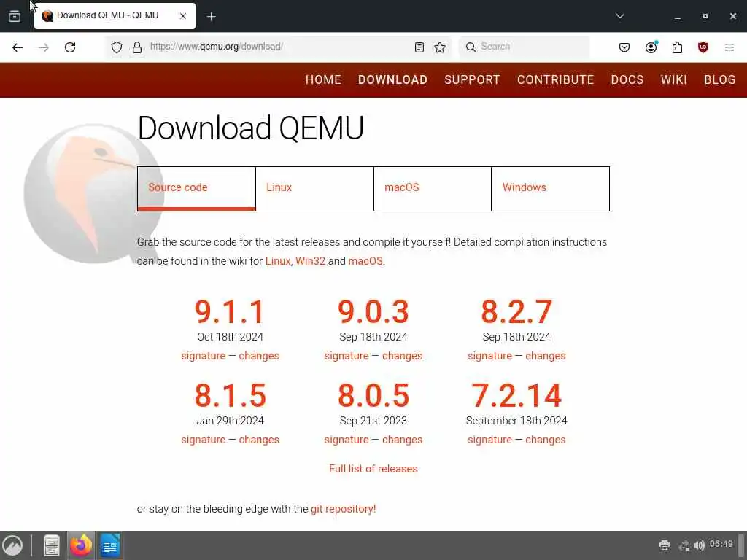Click the Search input field
This screenshot has height=560, width=747.
click(524, 47)
